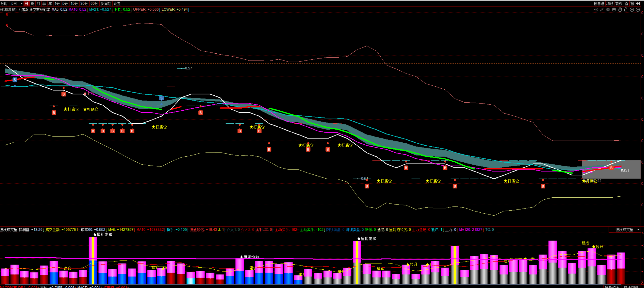Viewport: 644px width, 288px height.
Task: Select the 60分 timeframe tab
Action: tap(94, 4)
